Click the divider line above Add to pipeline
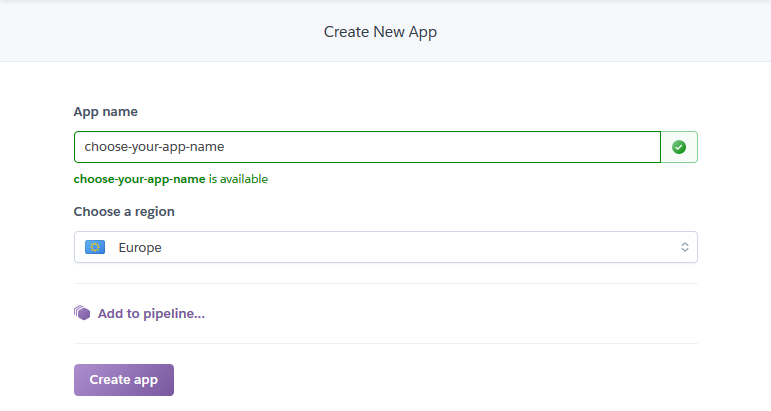The width and height of the screenshot is (771, 411). (x=386, y=283)
